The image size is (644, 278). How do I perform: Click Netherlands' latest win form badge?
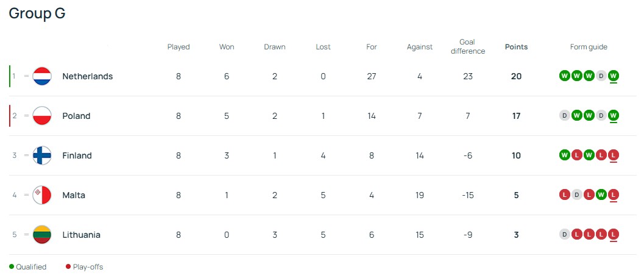pyautogui.click(x=614, y=76)
